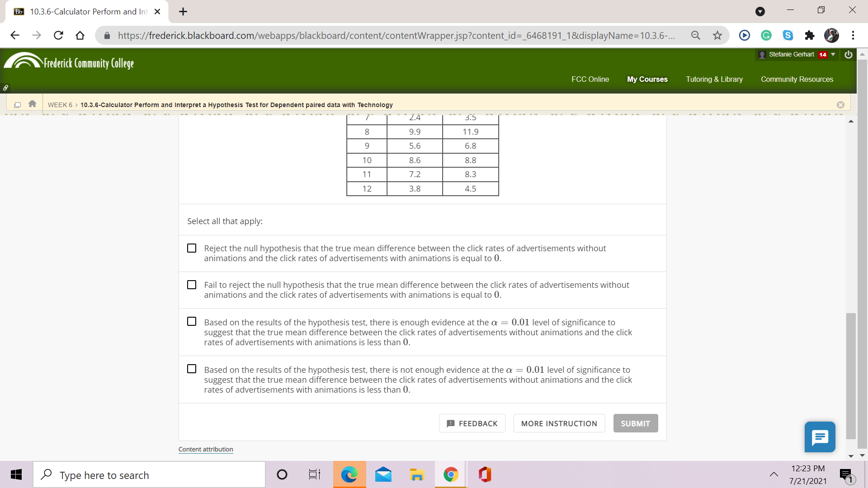The image size is (868, 488).
Task: Open the Grammarly extension icon
Action: click(766, 35)
